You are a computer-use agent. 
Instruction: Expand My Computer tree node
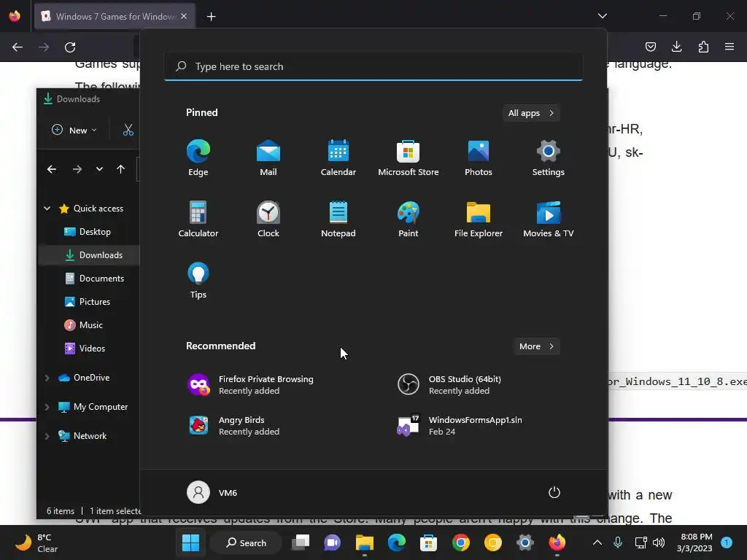click(47, 407)
